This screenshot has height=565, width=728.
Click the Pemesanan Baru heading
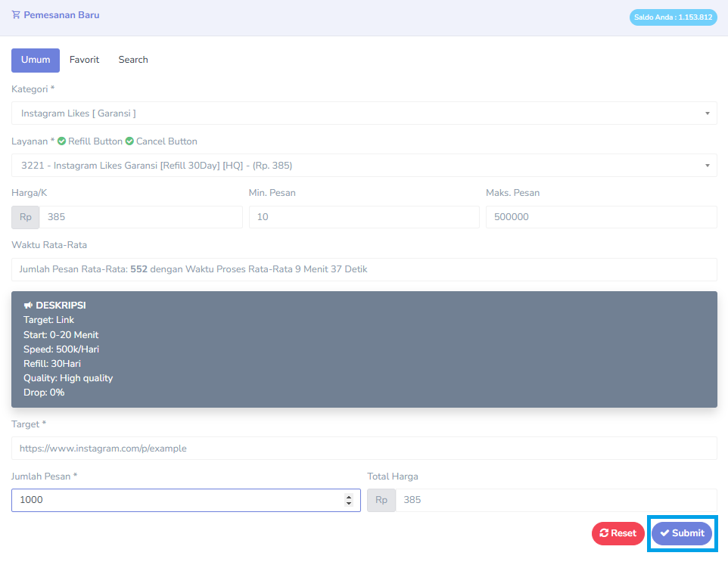pos(61,15)
